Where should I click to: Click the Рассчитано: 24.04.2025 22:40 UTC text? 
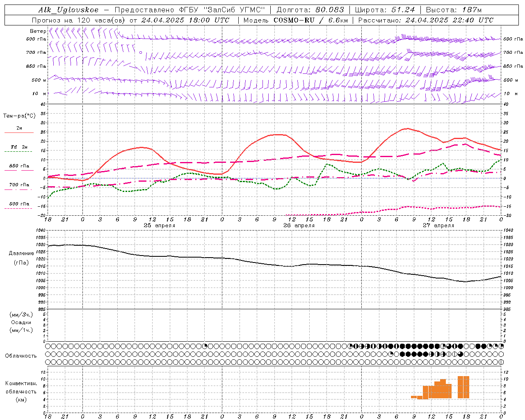426,20
